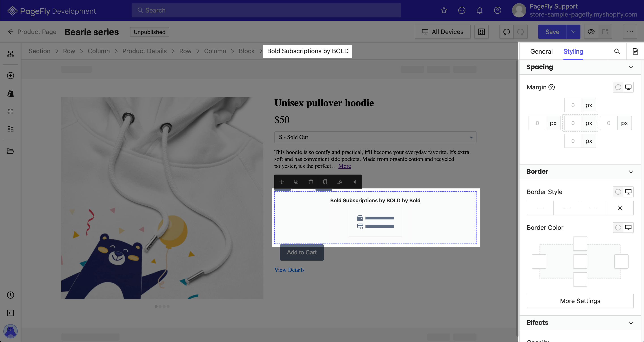
Task: Switch to the General tab
Action: coord(541,51)
